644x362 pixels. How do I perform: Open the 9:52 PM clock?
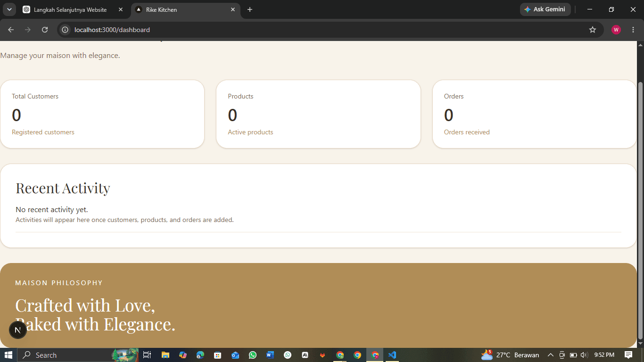[604, 355]
